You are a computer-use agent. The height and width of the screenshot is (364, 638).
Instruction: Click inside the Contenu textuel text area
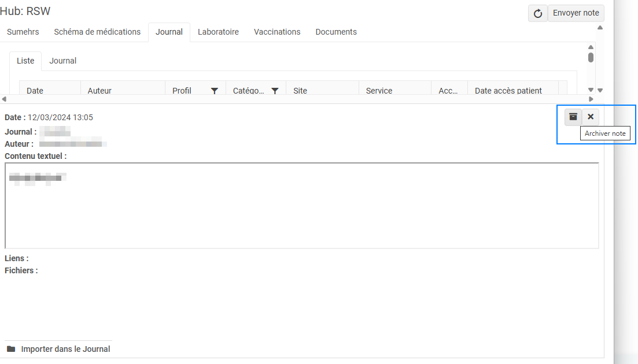tap(301, 208)
